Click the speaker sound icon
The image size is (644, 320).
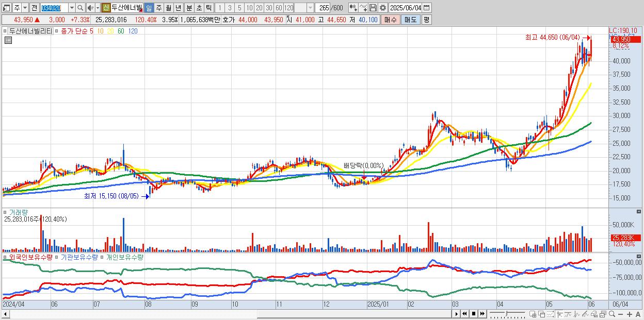coord(90,8)
